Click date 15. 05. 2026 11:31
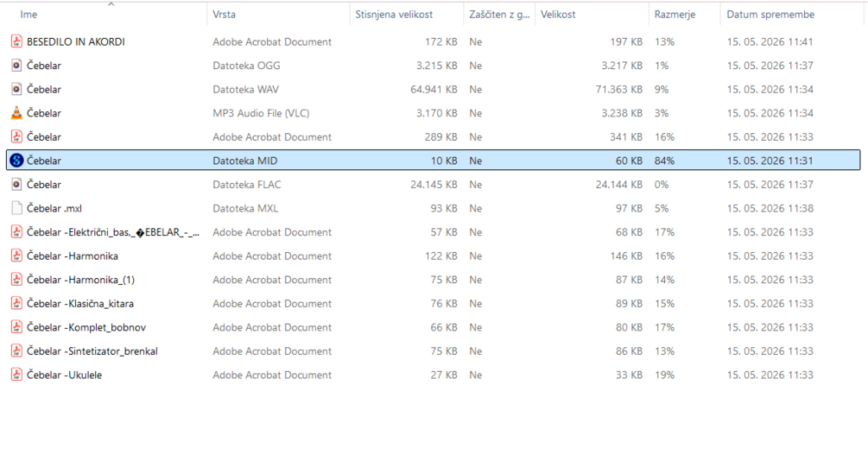The height and width of the screenshot is (467, 868). (x=770, y=161)
